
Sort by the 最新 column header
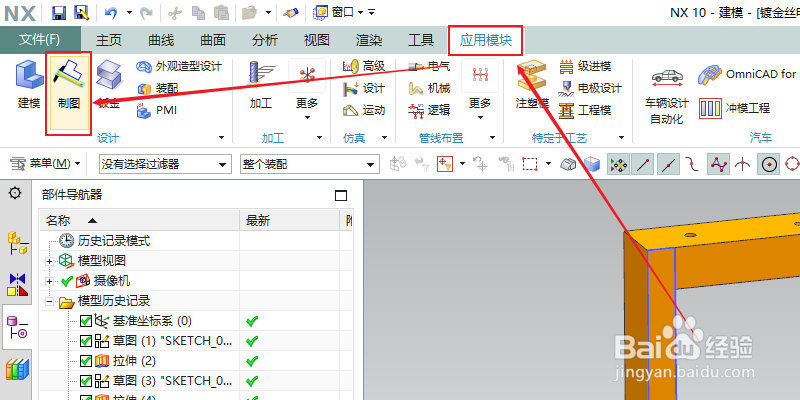point(289,220)
